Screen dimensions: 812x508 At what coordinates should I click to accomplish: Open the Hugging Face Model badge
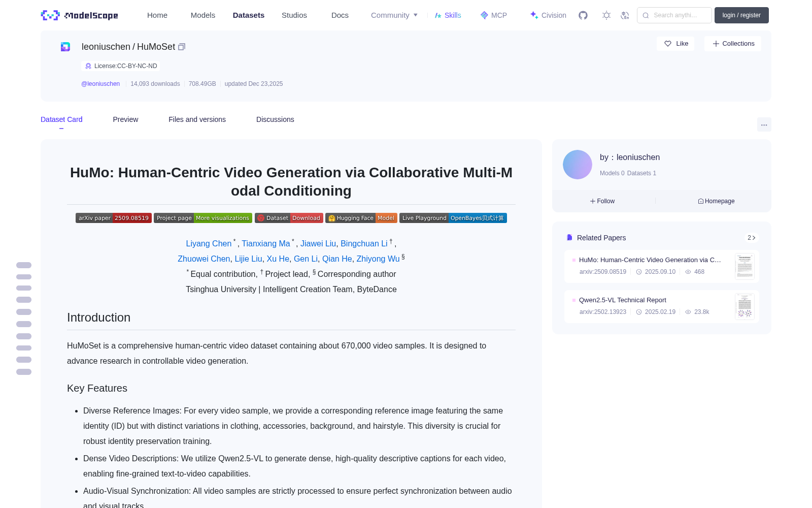pos(361,218)
